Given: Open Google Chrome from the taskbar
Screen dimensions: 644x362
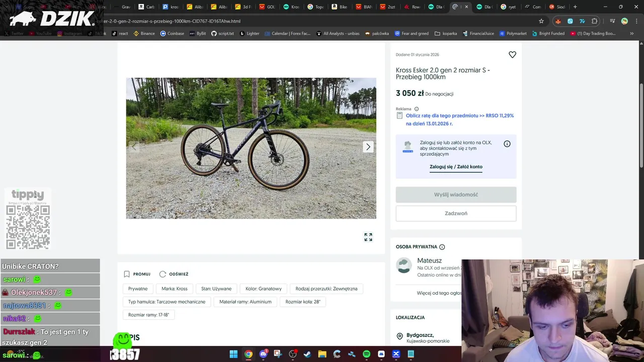Looking at the screenshot, I should point(249,354).
